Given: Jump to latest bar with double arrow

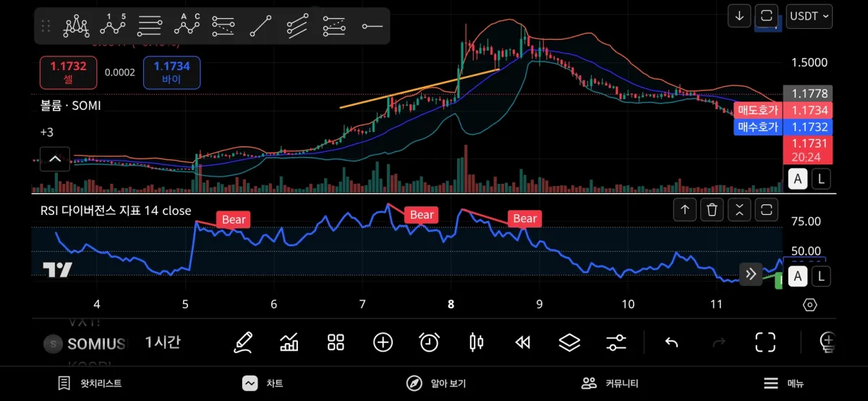Looking at the screenshot, I should pyautogui.click(x=751, y=274).
